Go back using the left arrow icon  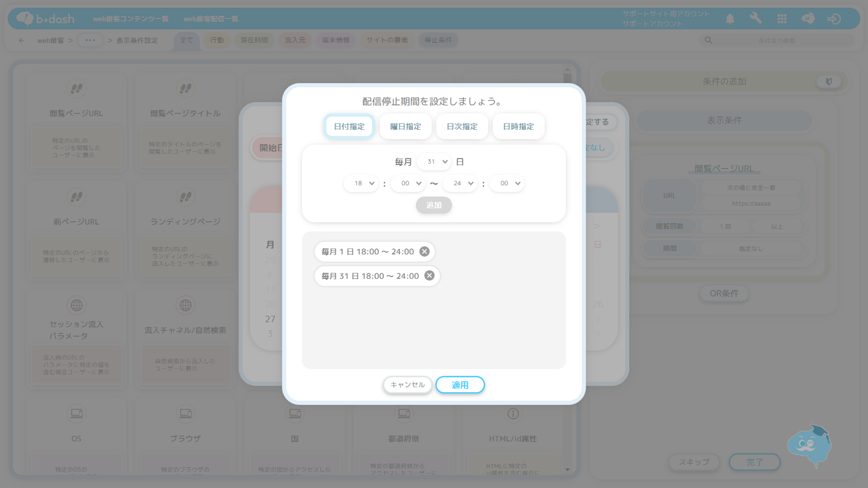22,40
